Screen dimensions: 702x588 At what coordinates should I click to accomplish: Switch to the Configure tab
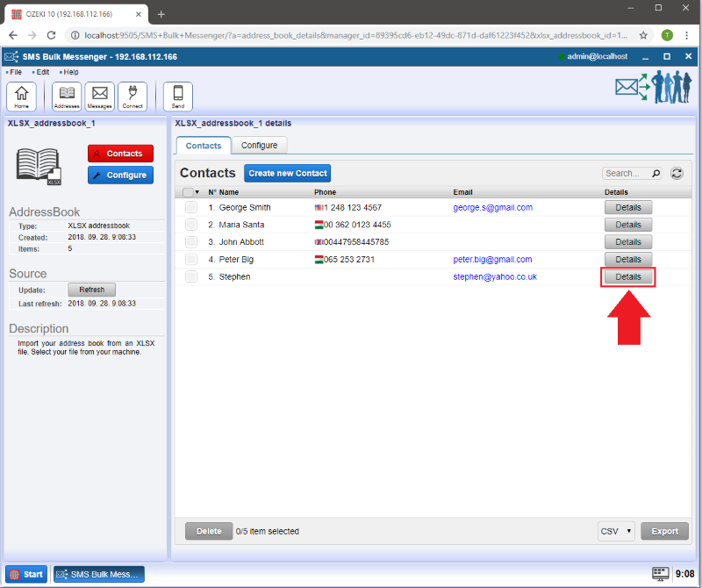[259, 146]
